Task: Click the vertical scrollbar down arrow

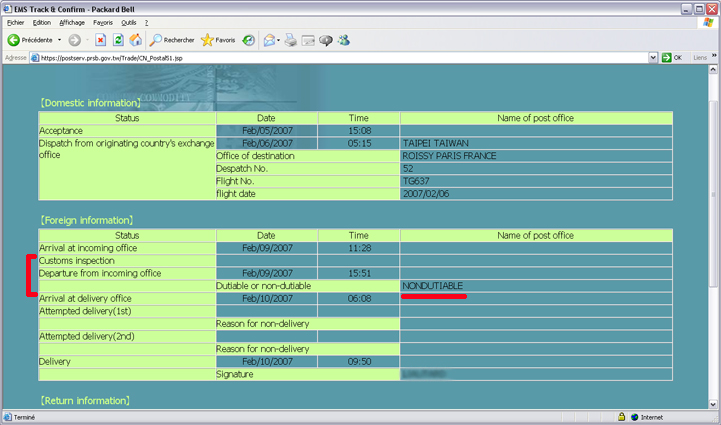Action: coord(714,402)
